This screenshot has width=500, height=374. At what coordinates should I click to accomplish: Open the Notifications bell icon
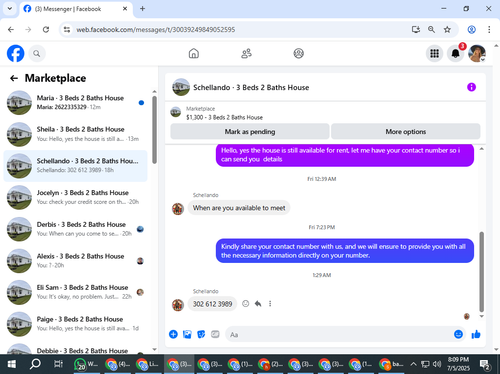[455, 53]
